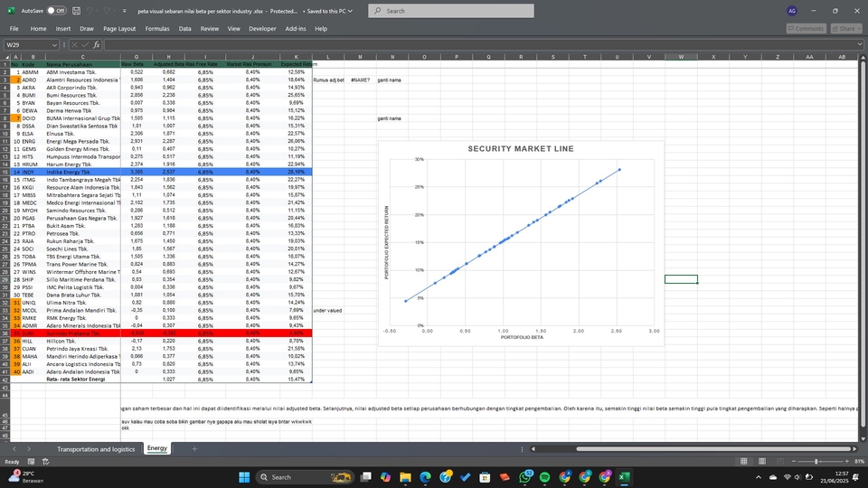868x488 pixels.
Task: Go to next sheet with the right arrow
Action: pyautogui.click(x=29, y=449)
